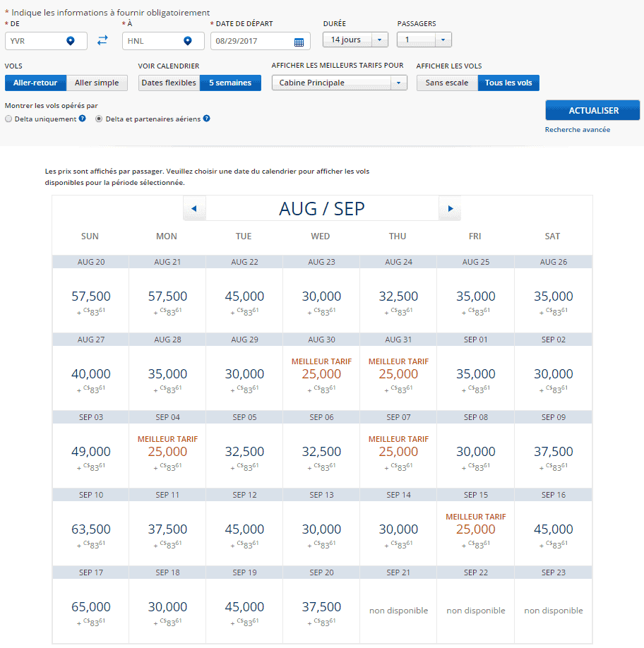Advance calendar with the right arrow
The height and width of the screenshot is (648, 644).
(450, 209)
